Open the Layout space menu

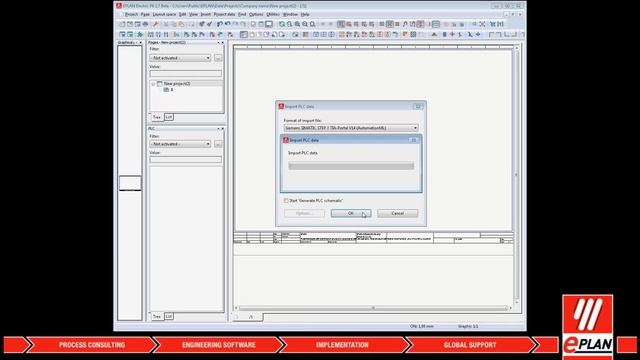coord(164,14)
